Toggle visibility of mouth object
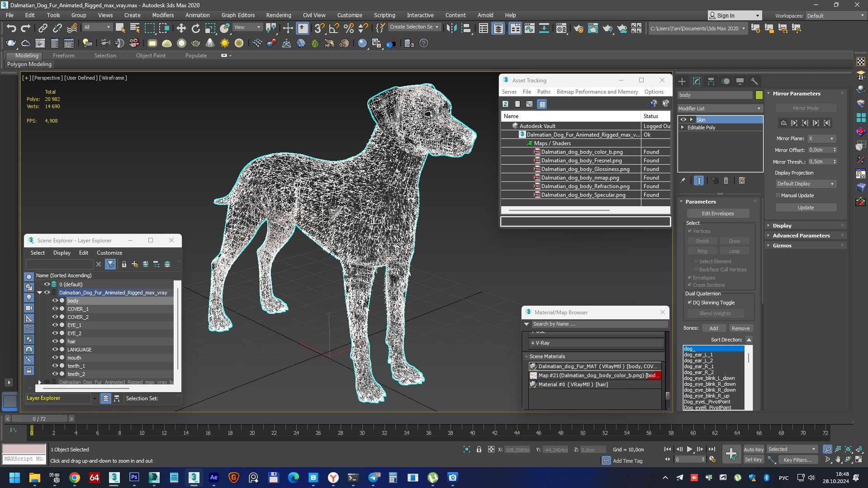This screenshot has height=488, width=868. pyautogui.click(x=55, y=357)
